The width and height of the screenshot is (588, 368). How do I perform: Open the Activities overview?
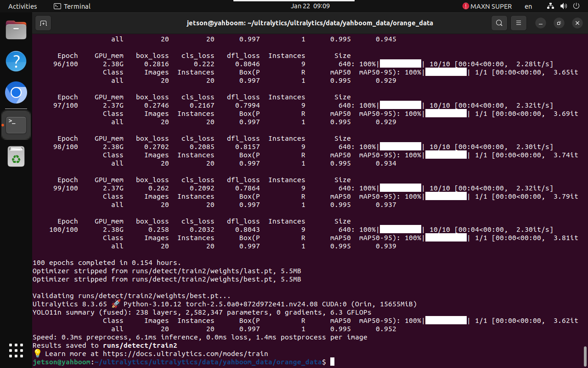tap(23, 6)
